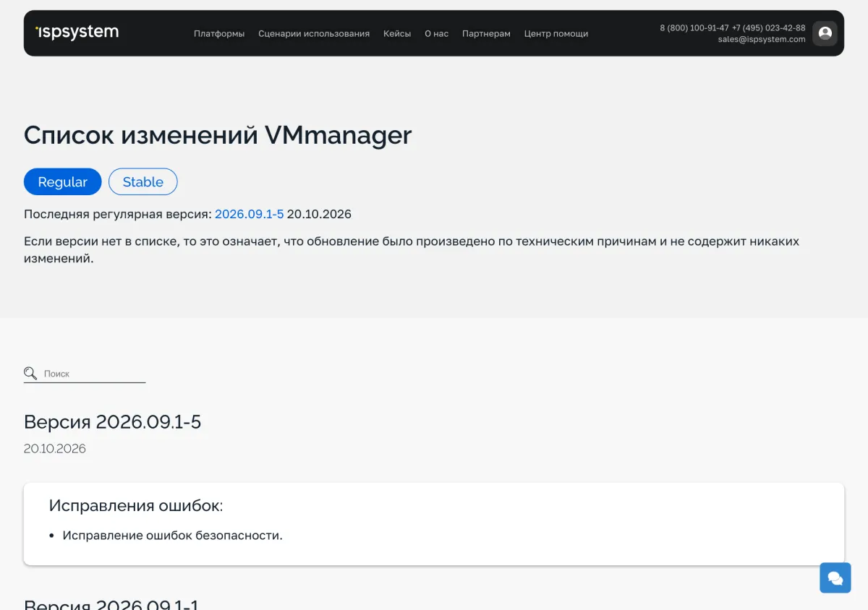
Task: Go to Центр помощи
Action: pos(556,34)
